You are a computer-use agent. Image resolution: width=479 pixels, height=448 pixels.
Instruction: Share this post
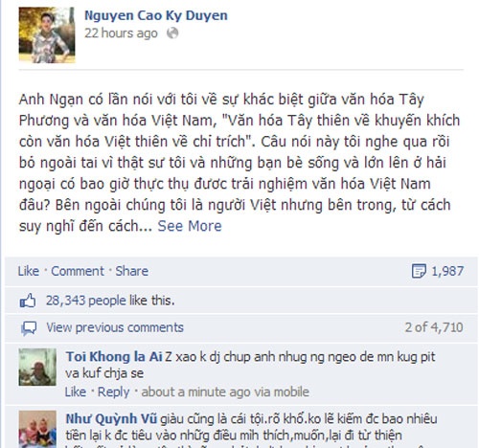(131, 271)
